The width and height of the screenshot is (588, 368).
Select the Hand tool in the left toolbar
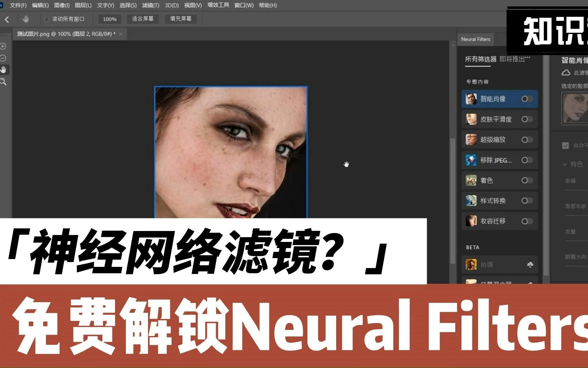[3, 69]
